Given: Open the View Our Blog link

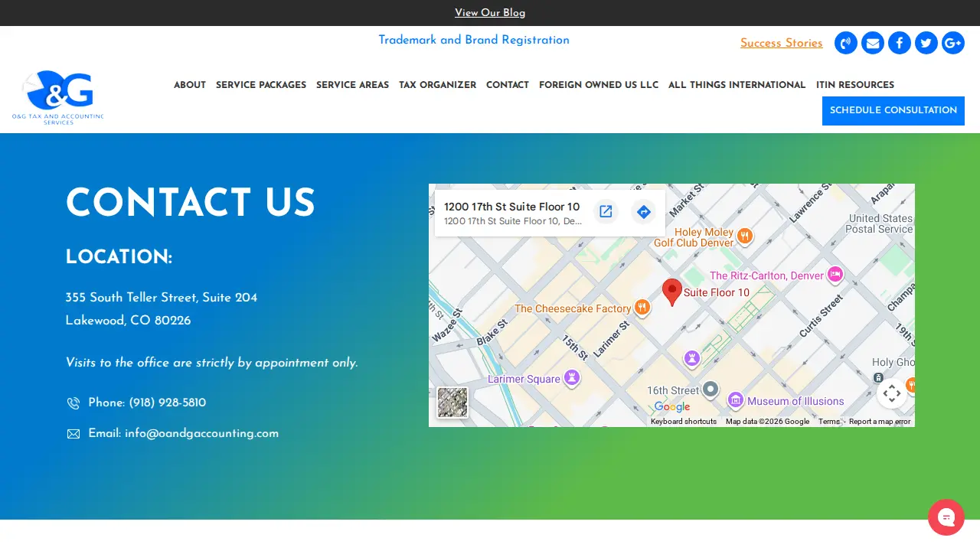Looking at the screenshot, I should click(490, 13).
